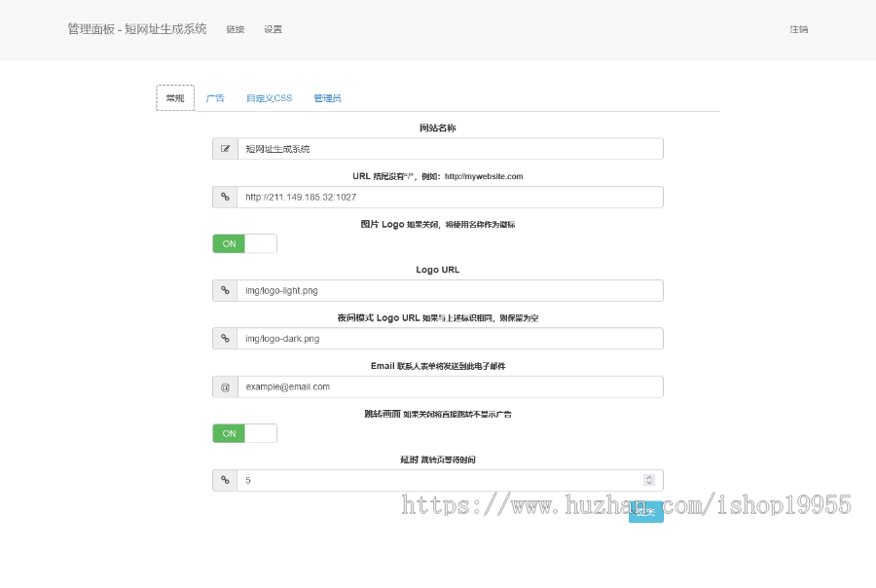This screenshot has height=588, width=876.
Task: Click the Logo URL field with img/logo-light.png
Action: click(x=451, y=291)
